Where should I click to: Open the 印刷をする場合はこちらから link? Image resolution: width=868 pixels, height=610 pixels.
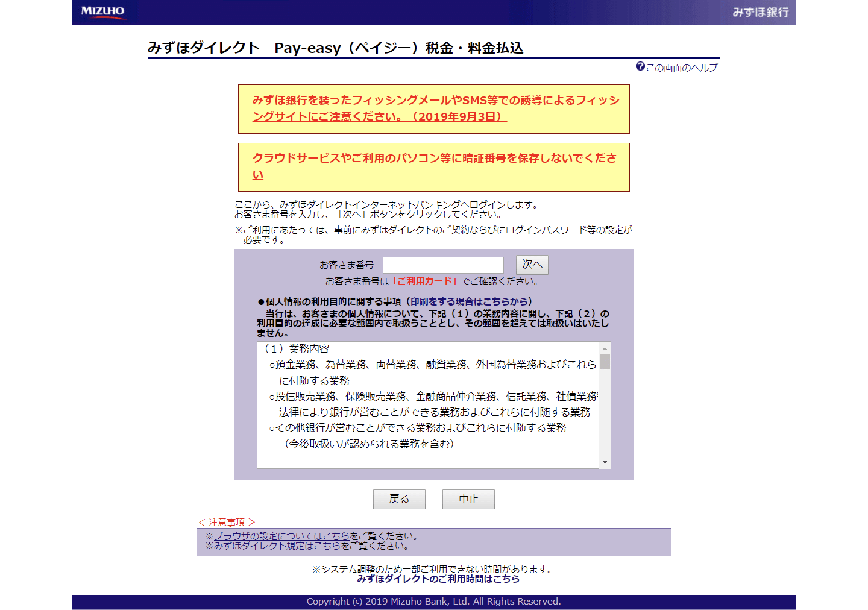coord(469,301)
